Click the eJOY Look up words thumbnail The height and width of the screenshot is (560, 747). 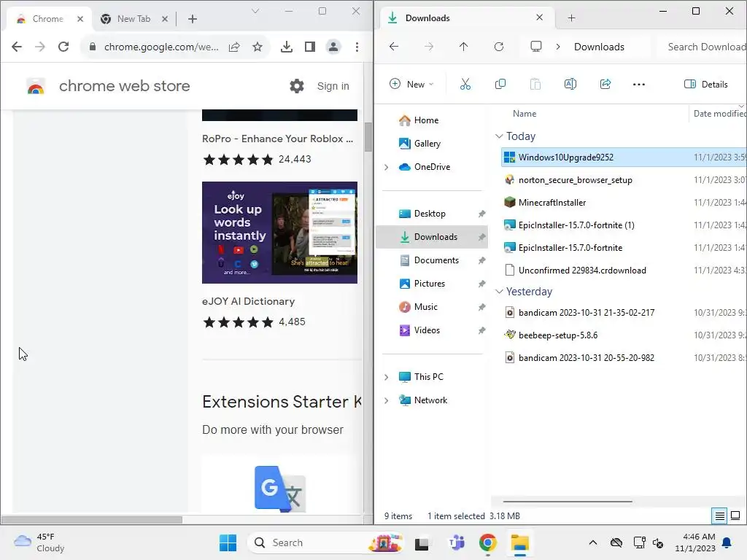point(279,233)
